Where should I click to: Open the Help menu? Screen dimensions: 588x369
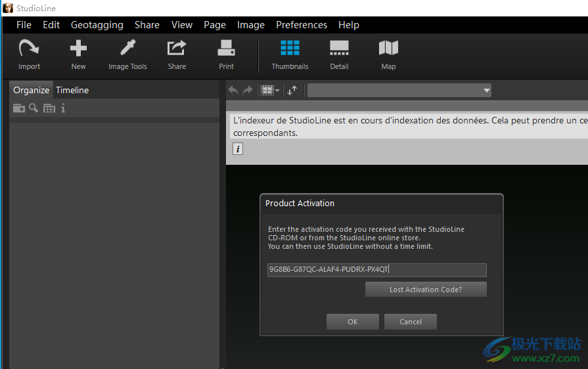[349, 25]
